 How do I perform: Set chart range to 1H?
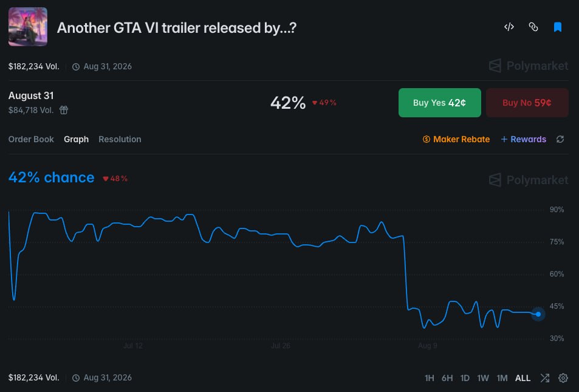coord(429,378)
